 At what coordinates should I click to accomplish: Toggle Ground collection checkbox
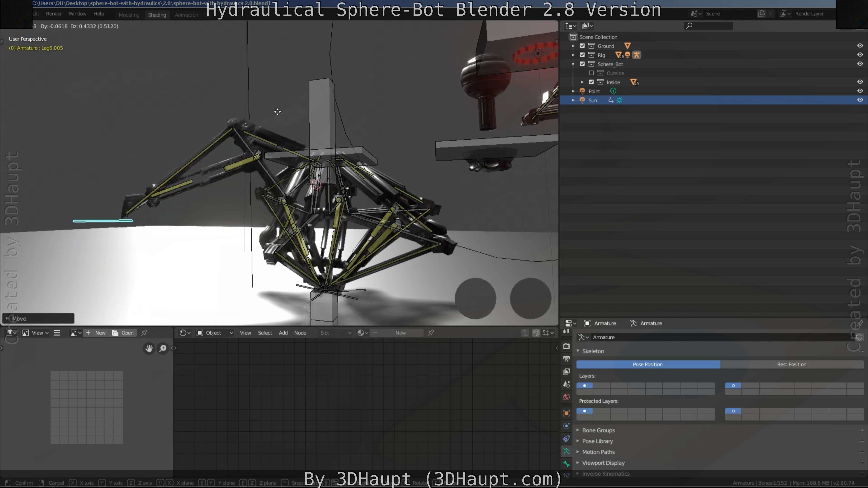coord(582,46)
